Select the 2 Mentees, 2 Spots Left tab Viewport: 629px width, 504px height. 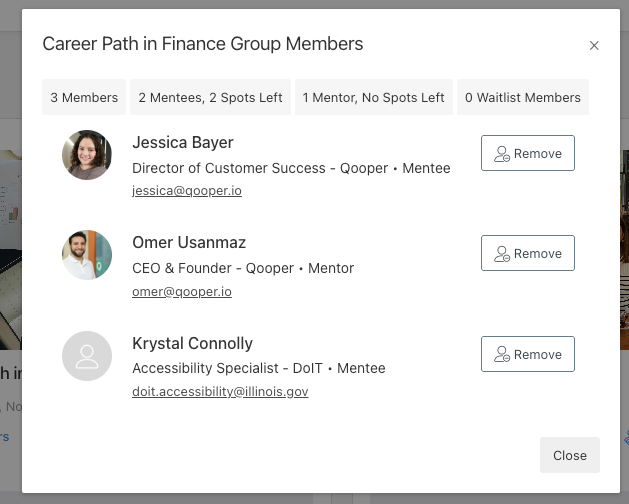pyautogui.click(x=210, y=97)
